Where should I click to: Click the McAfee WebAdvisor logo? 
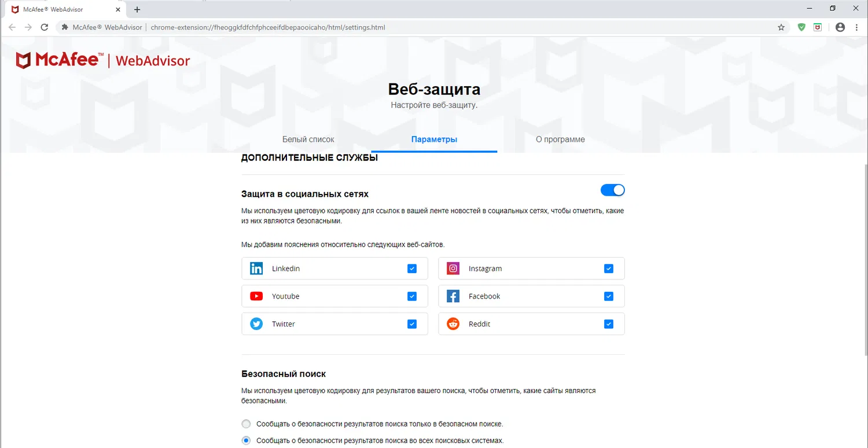tap(102, 60)
